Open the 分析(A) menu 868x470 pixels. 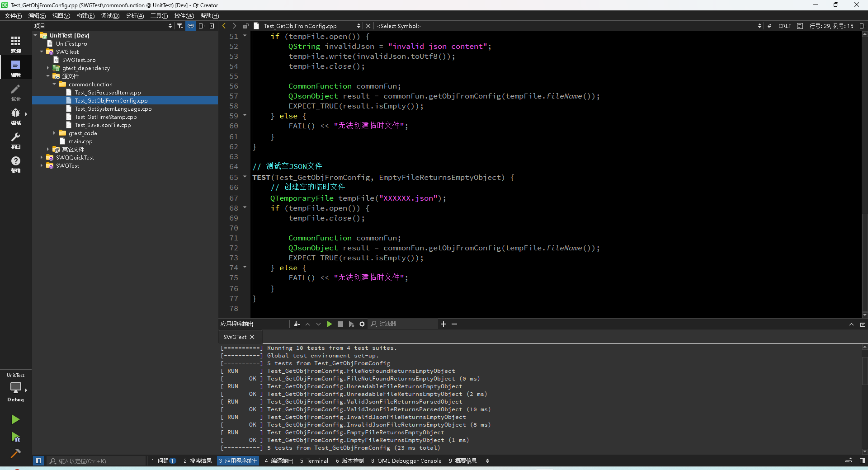tap(135, 15)
